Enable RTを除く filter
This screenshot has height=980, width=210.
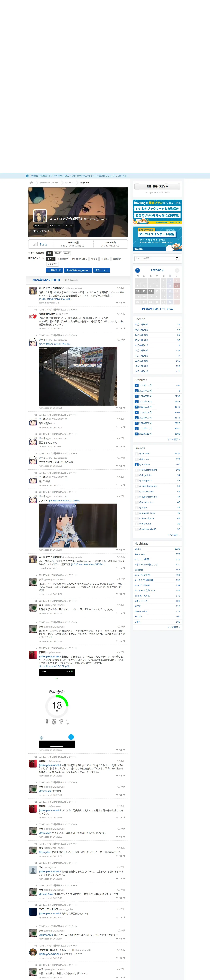tap(105, 259)
